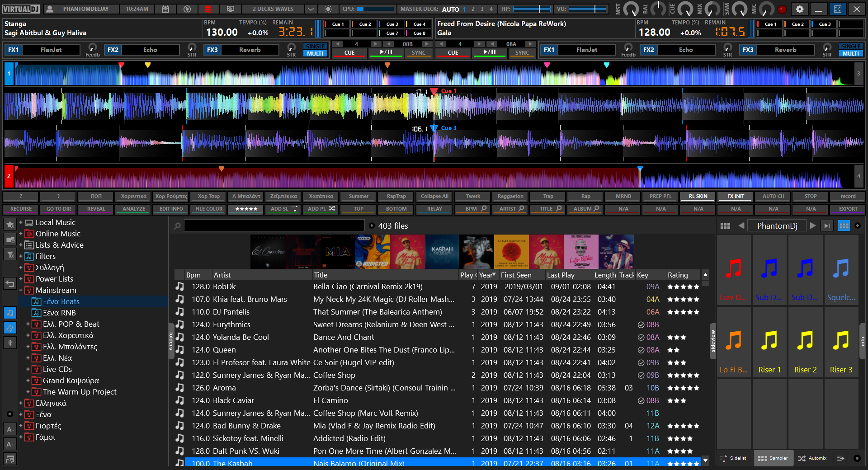This screenshot has height=470, width=868.
Task: Expand the Power Lists folder
Action: pyautogui.click(x=21, y=279)
